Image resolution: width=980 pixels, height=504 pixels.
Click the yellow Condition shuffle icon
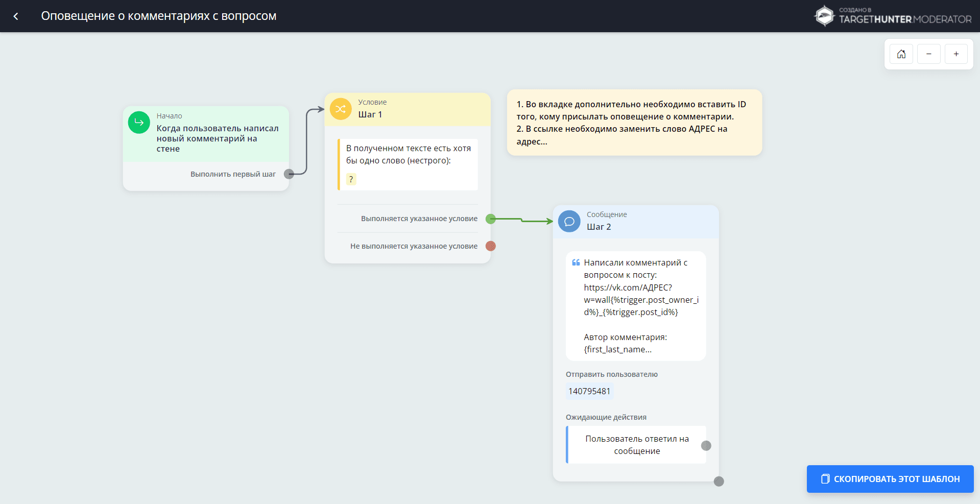coord(341,109)
